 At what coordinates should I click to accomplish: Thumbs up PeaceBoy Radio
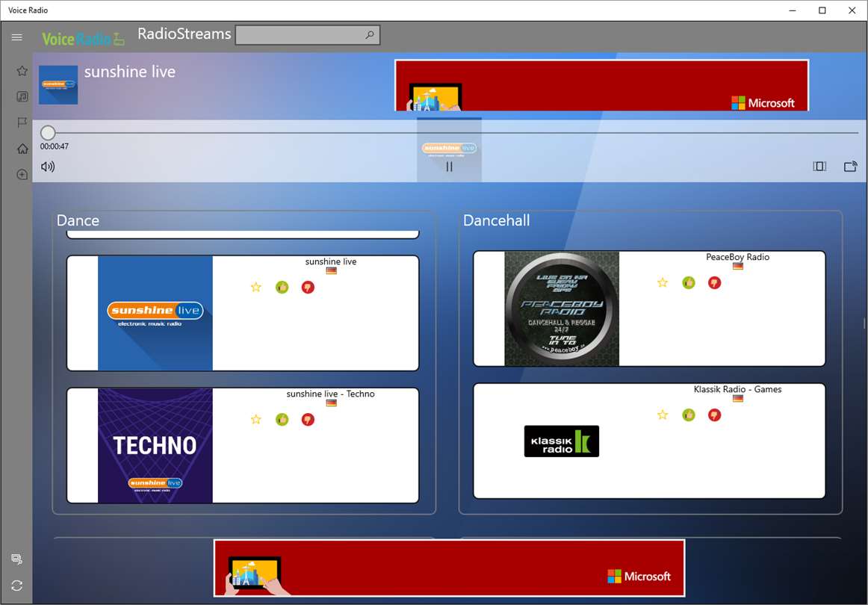(689, 283)
